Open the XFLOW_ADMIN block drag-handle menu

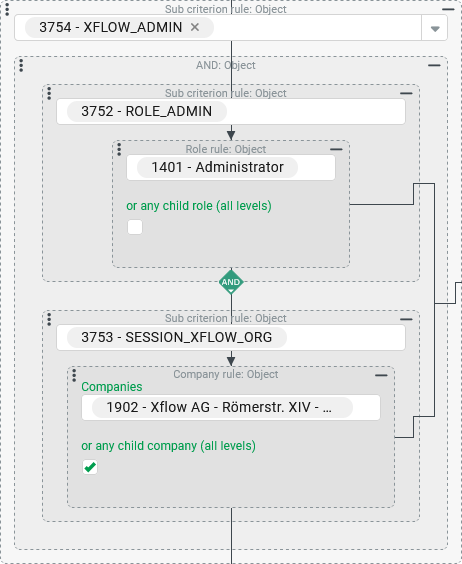7,9
